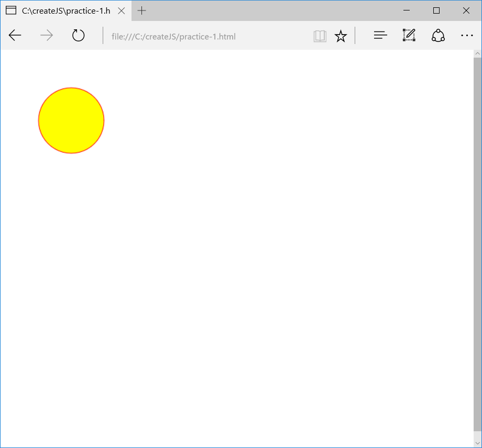Click the yellow circle on the canvas
Viewport: 482px width, 448px height.
tap(71, 121)
